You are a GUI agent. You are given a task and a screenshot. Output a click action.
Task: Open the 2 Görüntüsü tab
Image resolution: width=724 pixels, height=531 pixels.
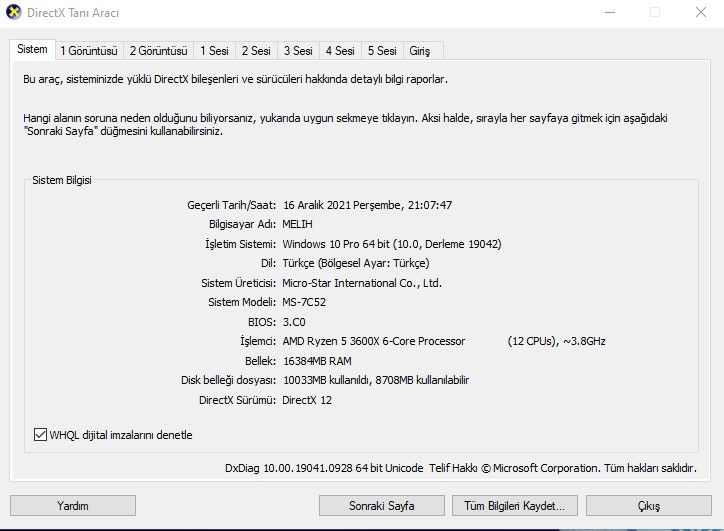158,51
